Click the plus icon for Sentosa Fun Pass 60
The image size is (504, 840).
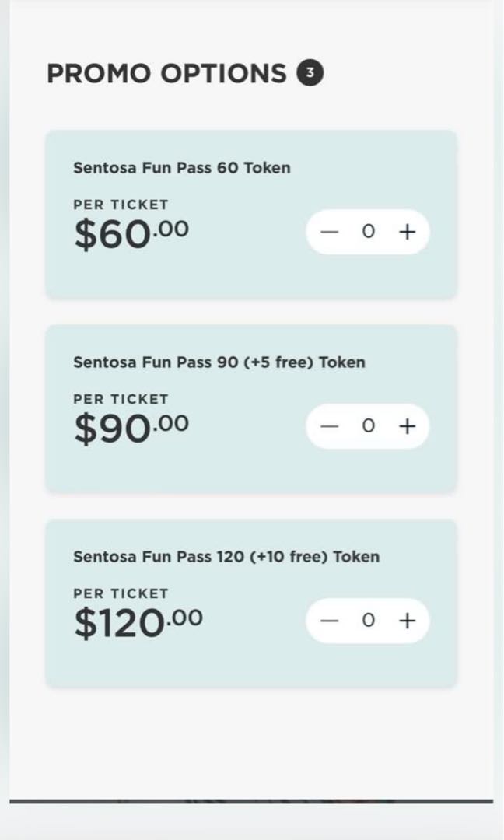click(x=407, y=231)
